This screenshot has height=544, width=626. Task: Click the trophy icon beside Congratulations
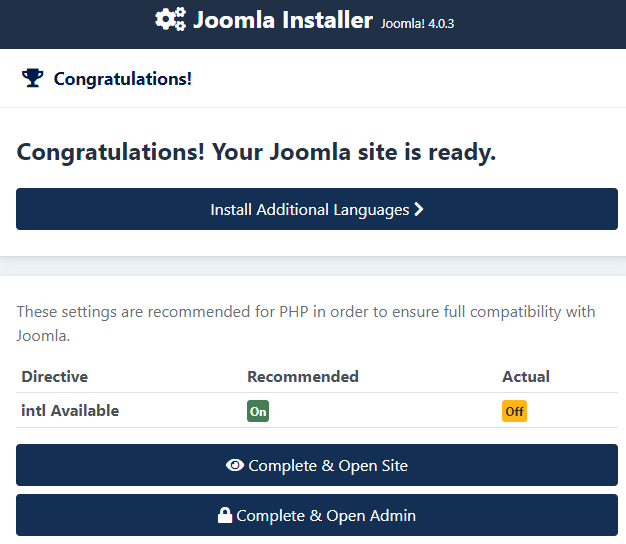(32, 78)
